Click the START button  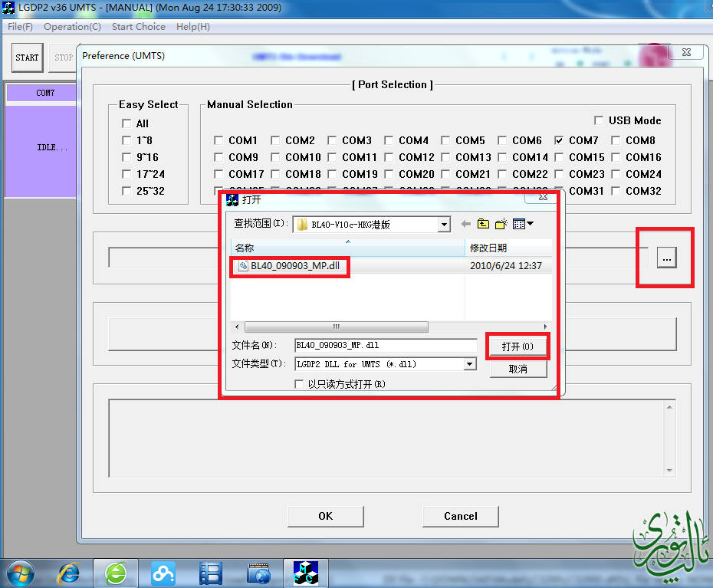pos(28,57)
